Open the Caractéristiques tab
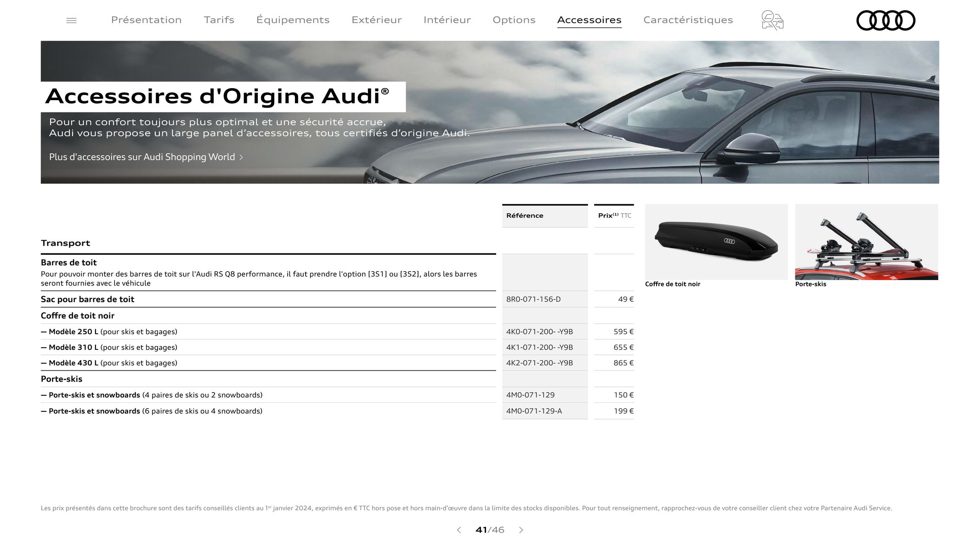This screenshot has width=980, height=551. (x=688, y=20)
